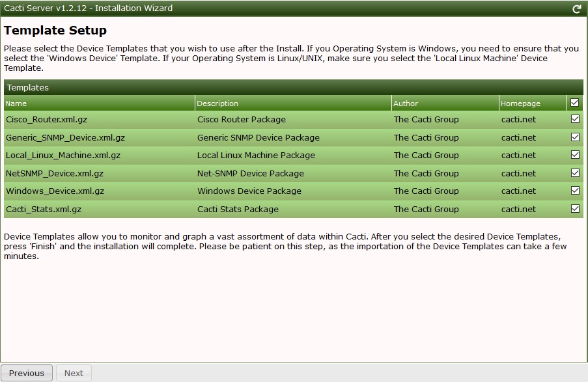Screen dimensions: 588x382
Task: Click the Windows Device Package description
Action: click(x=249, y=191)
